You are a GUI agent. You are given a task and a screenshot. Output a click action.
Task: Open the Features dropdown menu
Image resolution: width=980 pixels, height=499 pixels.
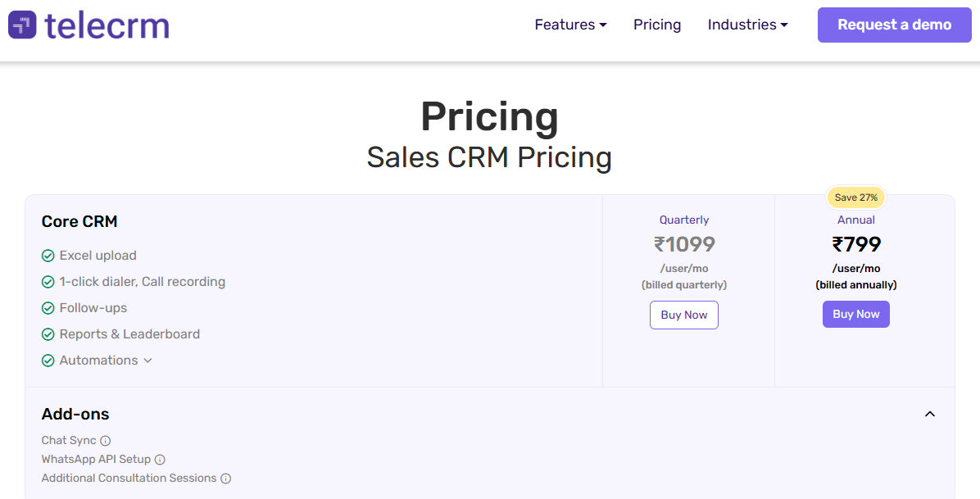pyautogui.click(x=570, y=25)
